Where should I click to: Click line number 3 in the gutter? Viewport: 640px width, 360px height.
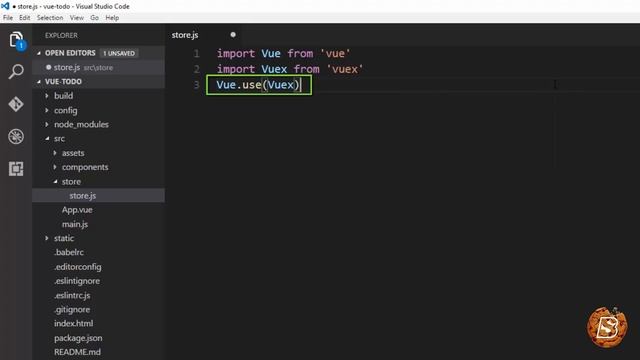[197, 84]
